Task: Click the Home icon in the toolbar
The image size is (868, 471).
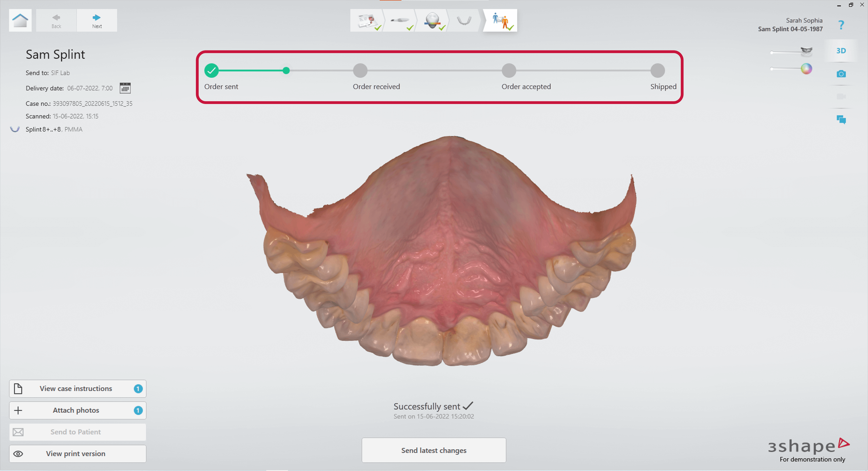Action: pyautogui.click(x=20, y=20)
